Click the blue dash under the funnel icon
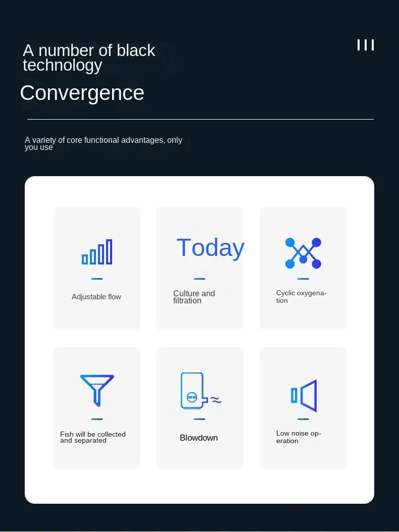 [97, 419]
